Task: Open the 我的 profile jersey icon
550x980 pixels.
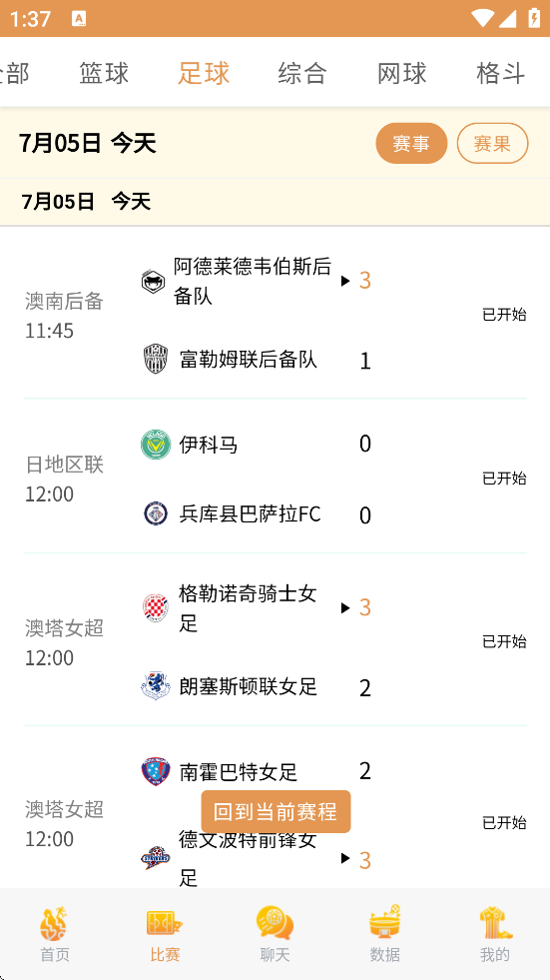Action: click(495, 924)
